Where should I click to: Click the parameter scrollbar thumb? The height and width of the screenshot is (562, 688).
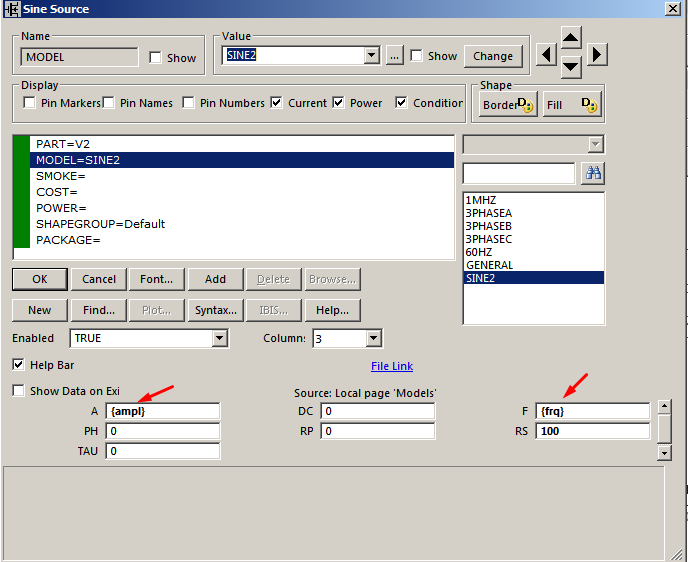[664, 429]
